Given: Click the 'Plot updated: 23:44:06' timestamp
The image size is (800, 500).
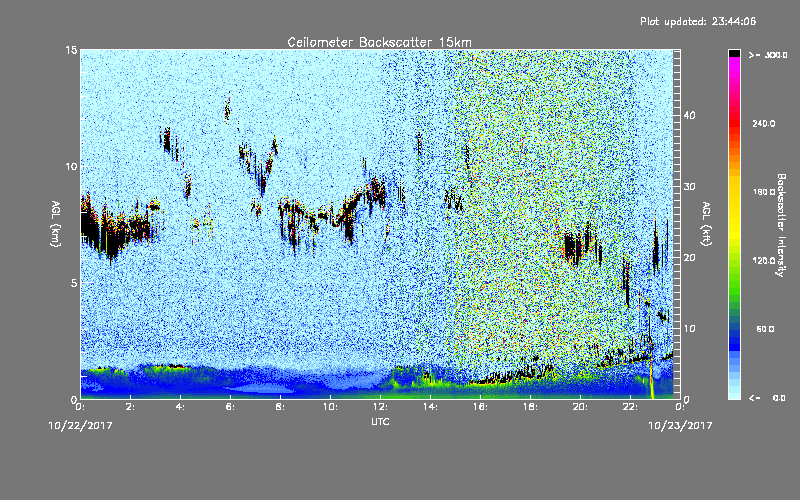Looking at the screenshot, I should [698, 21].
